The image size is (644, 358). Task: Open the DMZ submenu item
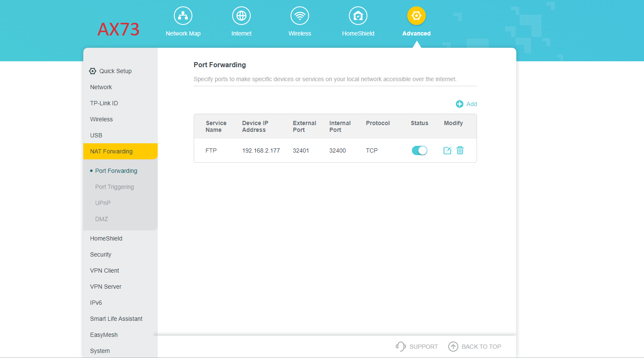[101, 219]
